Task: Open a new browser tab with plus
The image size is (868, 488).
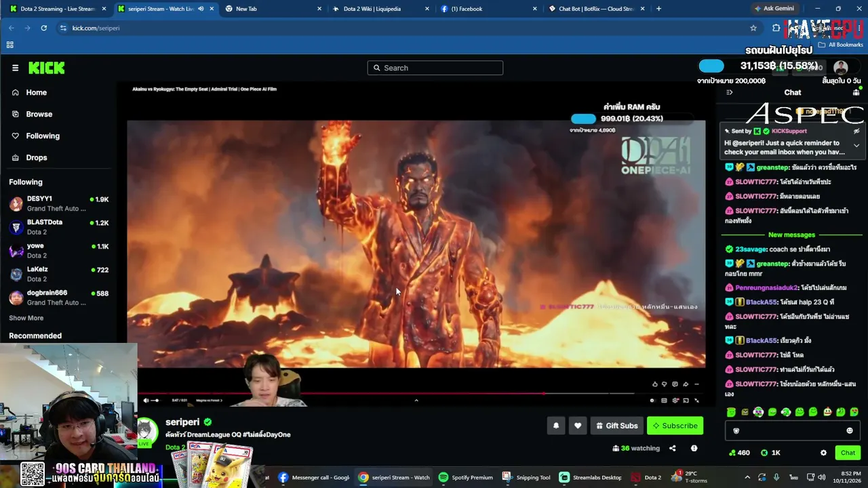Action: click(658, 9)
